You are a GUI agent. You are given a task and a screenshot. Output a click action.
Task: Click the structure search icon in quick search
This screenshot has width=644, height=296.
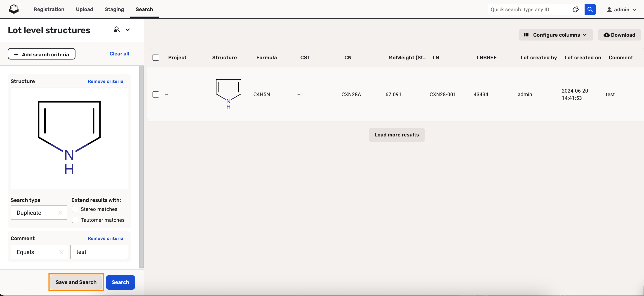coord(575,10)
